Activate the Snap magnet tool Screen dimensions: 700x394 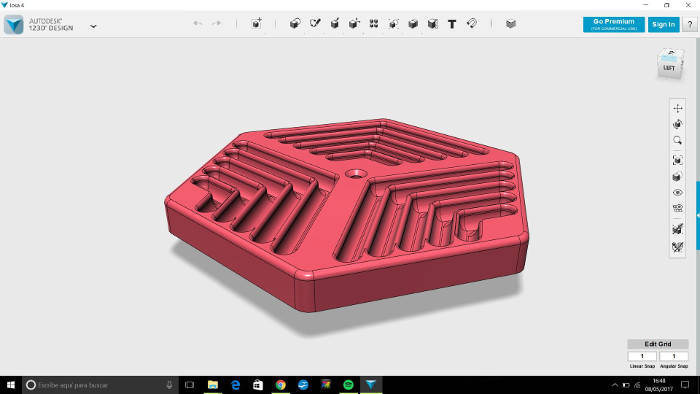[x=472, y=23]
